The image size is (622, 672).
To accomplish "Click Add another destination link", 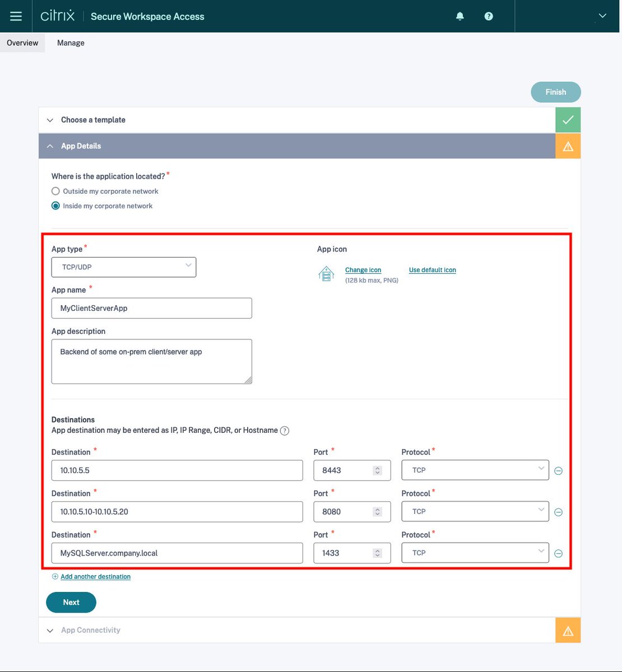I will [95, 577].
